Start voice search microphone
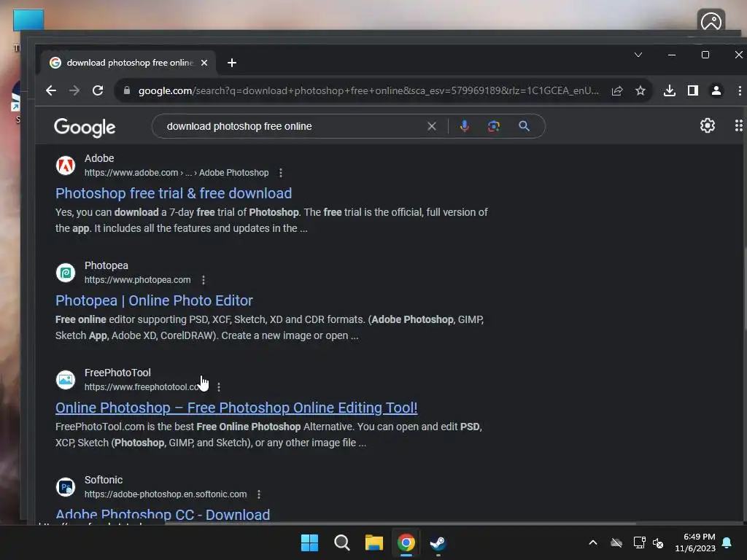 pos(465,126)
